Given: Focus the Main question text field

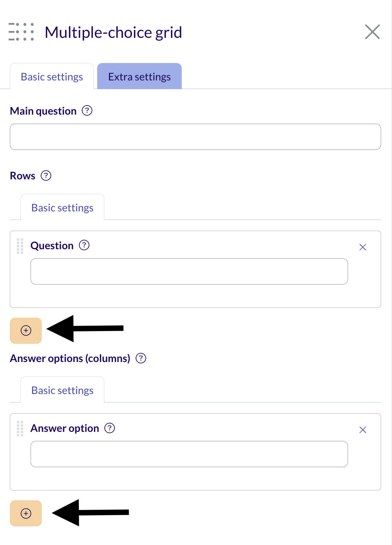Looking at the screenshot, I should coord(195,137).
